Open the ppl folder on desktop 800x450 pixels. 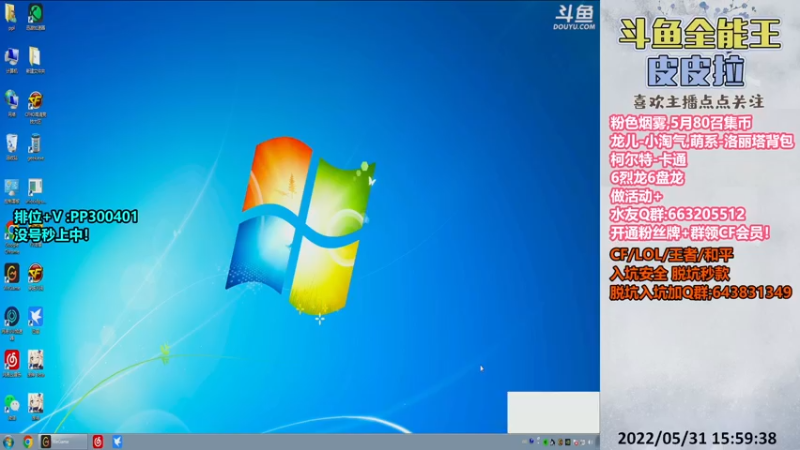11,14
